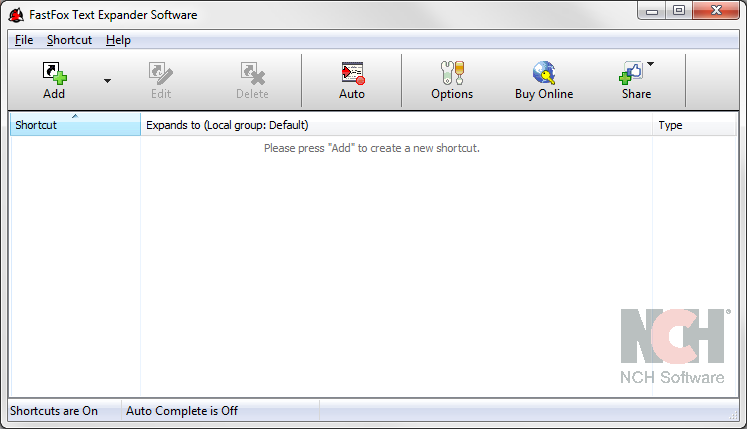This screenshot has width=747, height=429.
Task: Open the Add button dropdown arrow
Action: pyautogui.click(x=108, y=81)
